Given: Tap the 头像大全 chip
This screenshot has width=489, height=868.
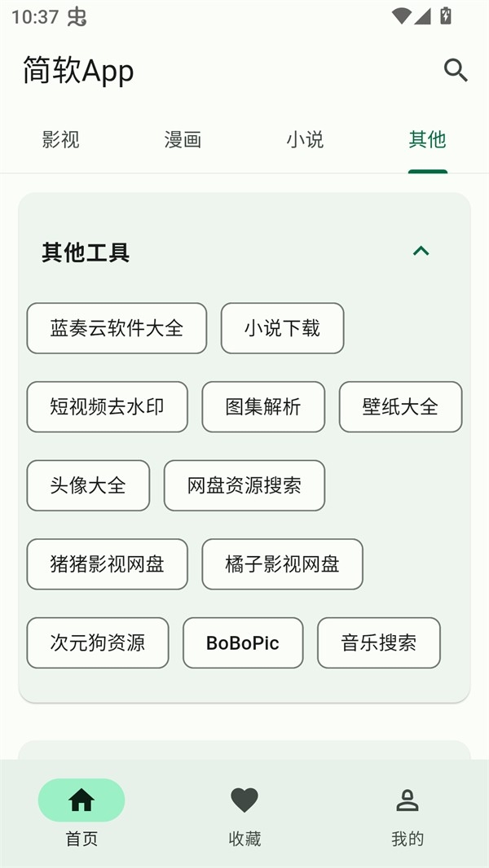Looking at the screenshot, I should (x=88, y=485).
